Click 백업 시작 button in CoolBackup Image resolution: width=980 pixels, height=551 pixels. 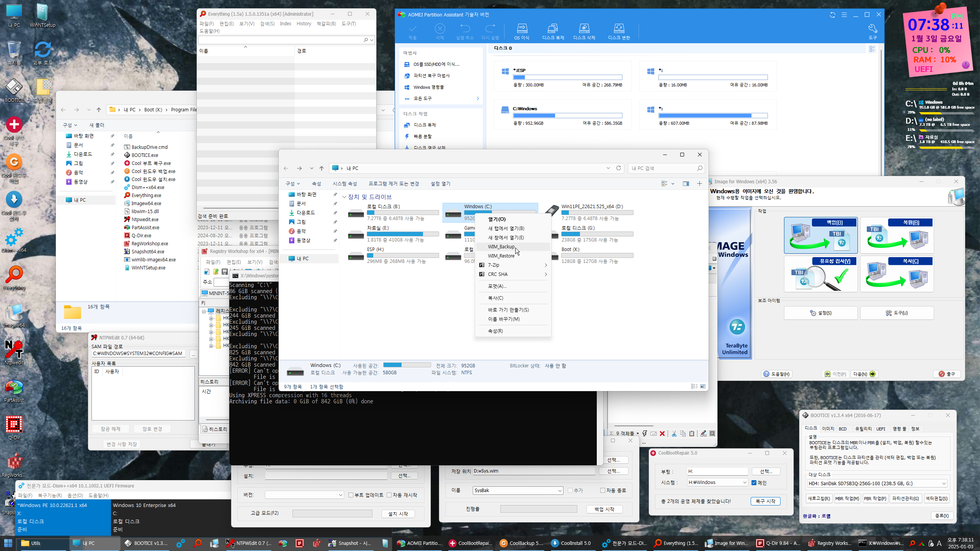click(604, 509)
